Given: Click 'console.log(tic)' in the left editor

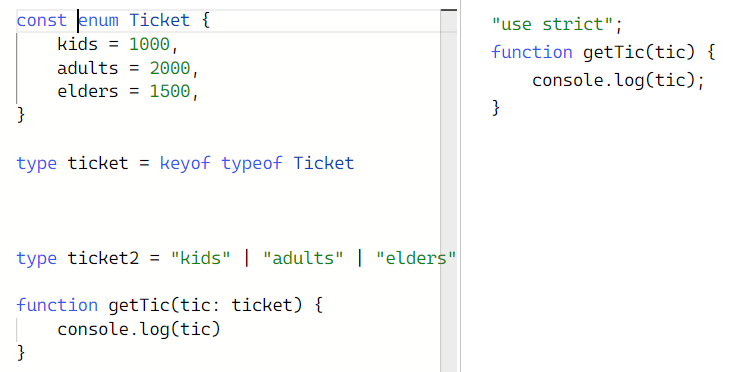Looking at the screenshot, I should click(x=138, y=329).
